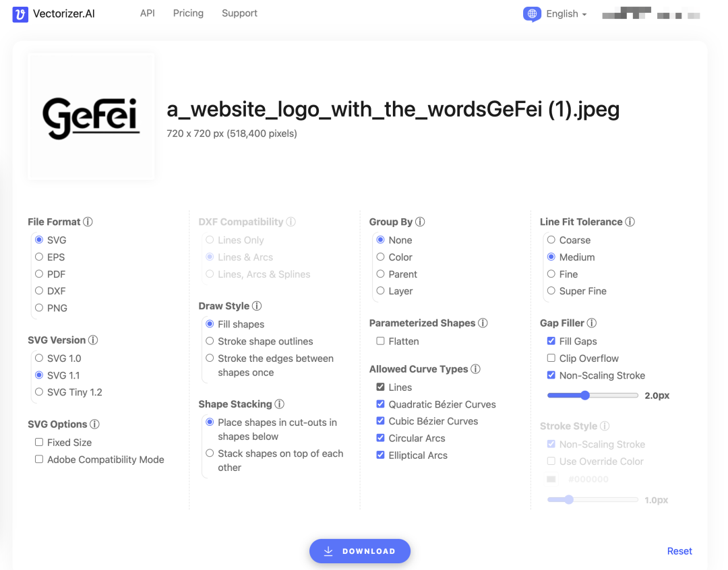The width and height of the screenshot is (728, 570).
Task: Click info icon beside SVG Version
Action: (x=93, y=340)
